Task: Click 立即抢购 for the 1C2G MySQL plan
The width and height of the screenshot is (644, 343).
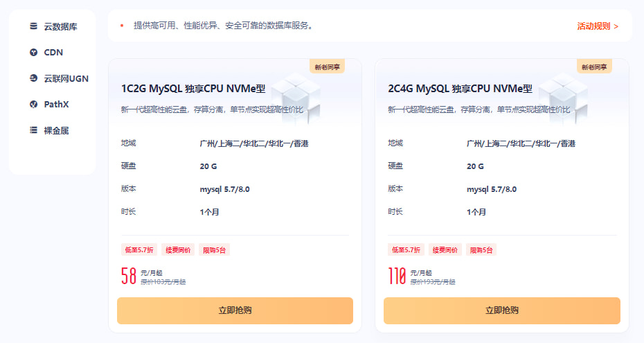Action: click(235, 310)
